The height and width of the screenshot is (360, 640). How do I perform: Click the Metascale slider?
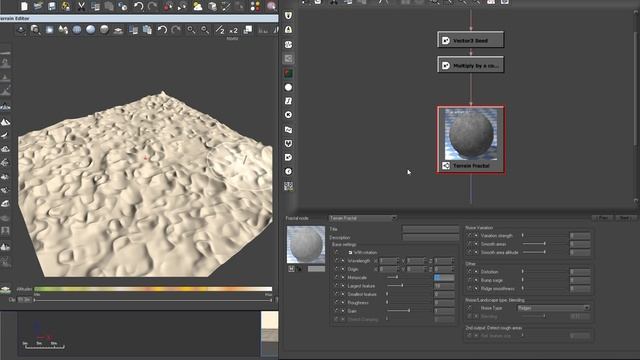coord(408,278)
